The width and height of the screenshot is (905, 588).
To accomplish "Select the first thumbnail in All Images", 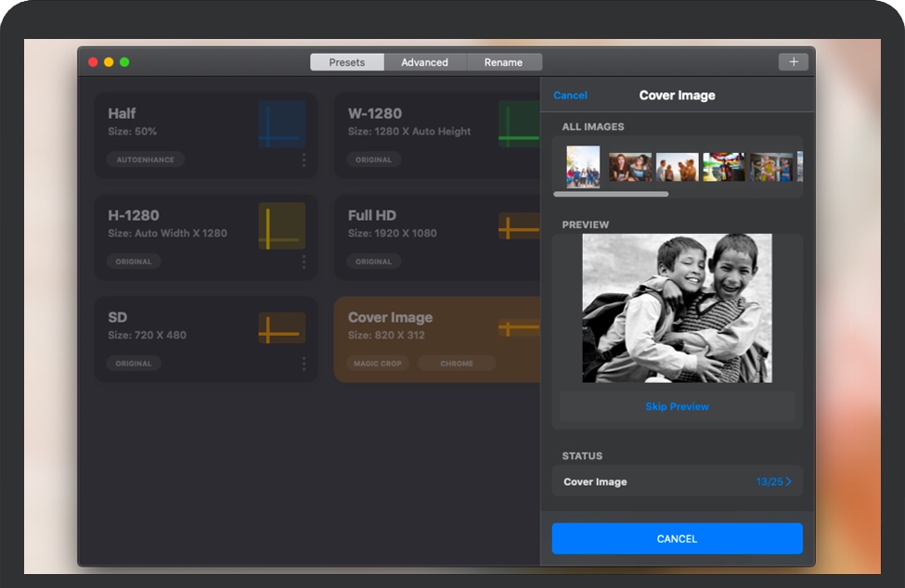I will (x=583, y=167).
